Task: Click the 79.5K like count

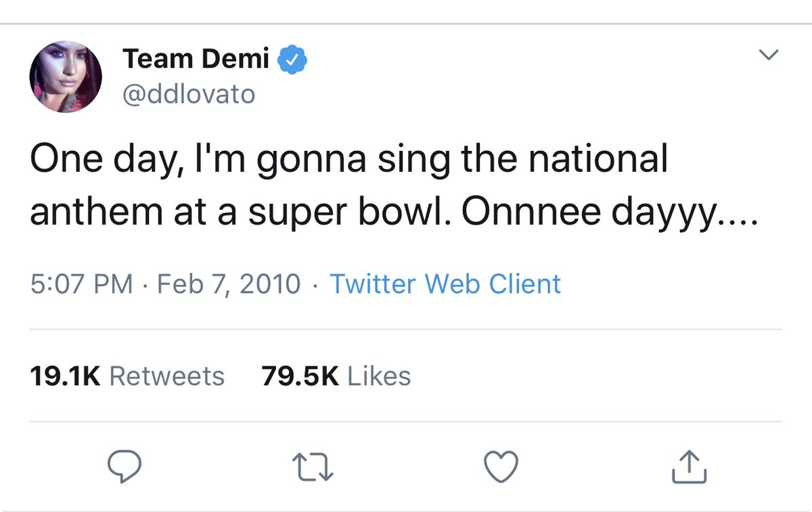Action: (300, 376)
